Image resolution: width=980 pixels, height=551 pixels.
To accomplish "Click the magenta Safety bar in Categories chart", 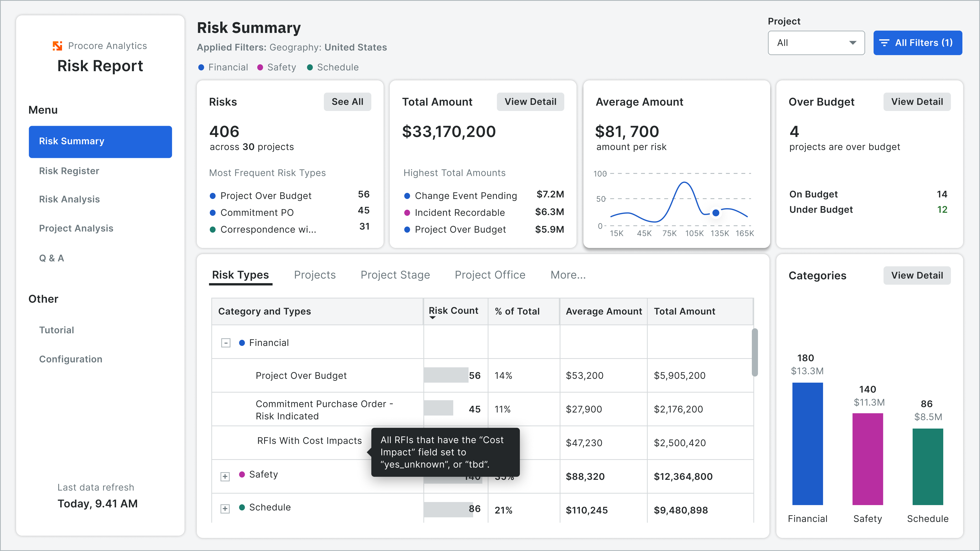I will click(867, 459).
